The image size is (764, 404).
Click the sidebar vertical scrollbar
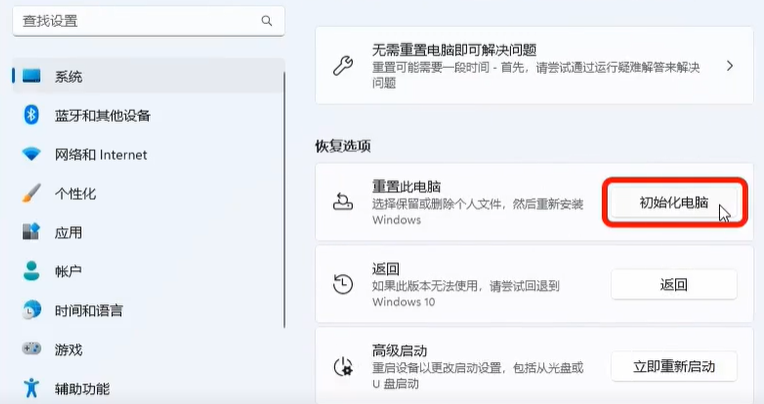click(284, 200)
